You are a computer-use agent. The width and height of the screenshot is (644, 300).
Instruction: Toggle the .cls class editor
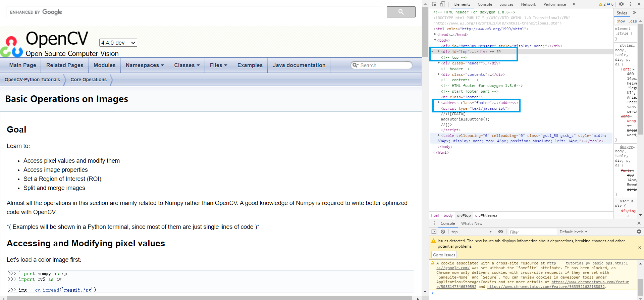click(x=633, y=21)
